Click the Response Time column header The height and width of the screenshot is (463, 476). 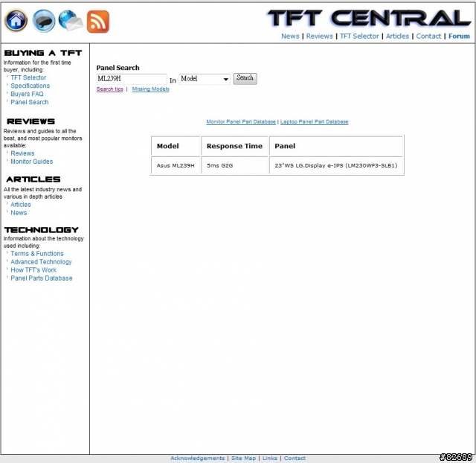(x=235, y=146)
